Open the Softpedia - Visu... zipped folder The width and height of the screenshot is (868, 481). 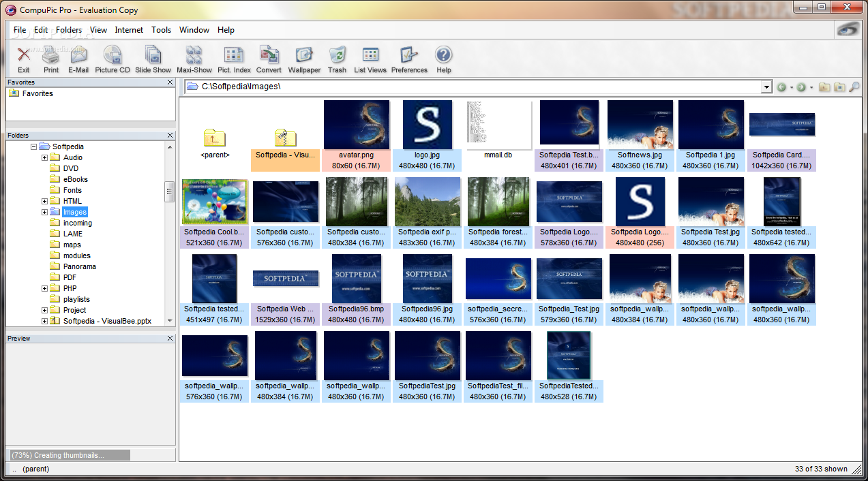tap(285, 138)
